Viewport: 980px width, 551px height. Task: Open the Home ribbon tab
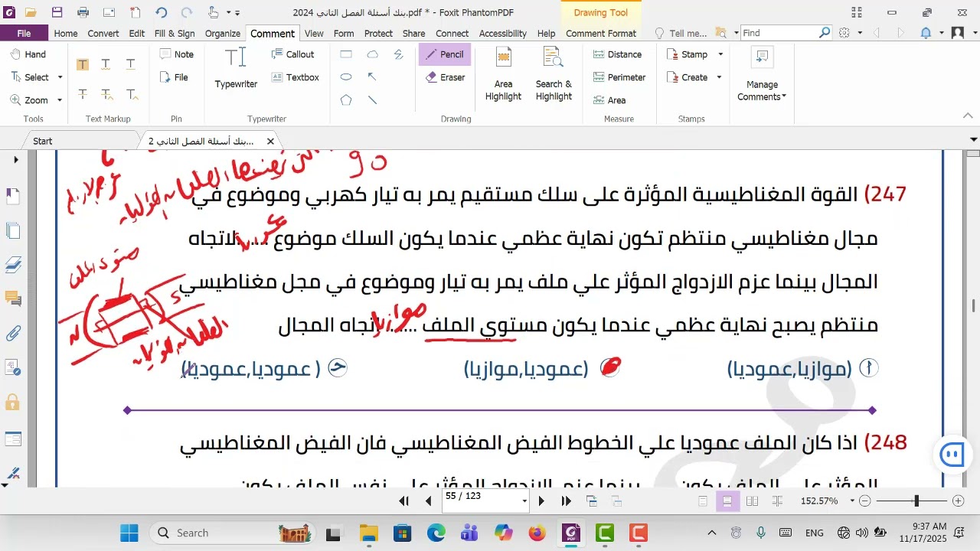(x=66, y=33)
